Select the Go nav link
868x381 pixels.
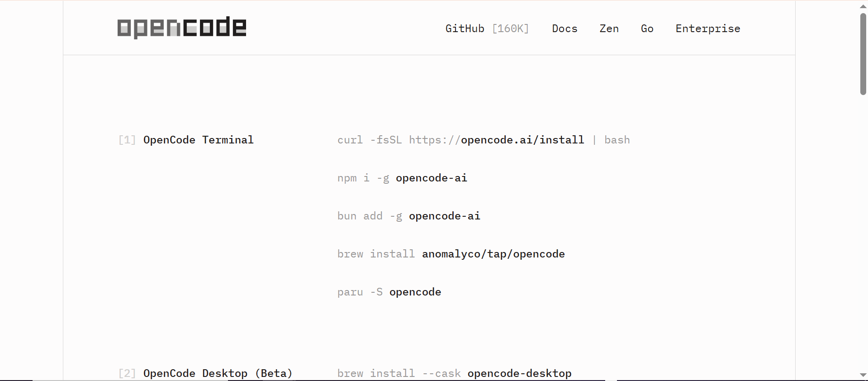click(647, 29)
